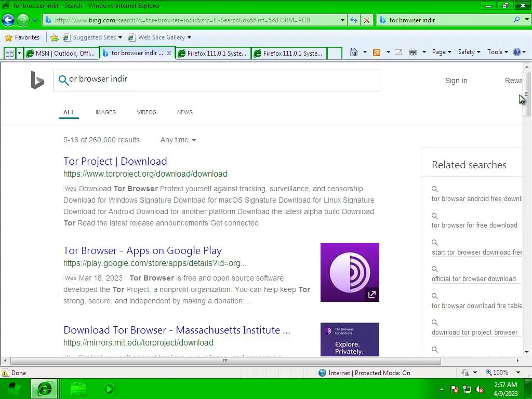Viewport: 532px width, 399px height.
Task: Click the Internet Explorer taskbar icon
Action: coord(45,389)
